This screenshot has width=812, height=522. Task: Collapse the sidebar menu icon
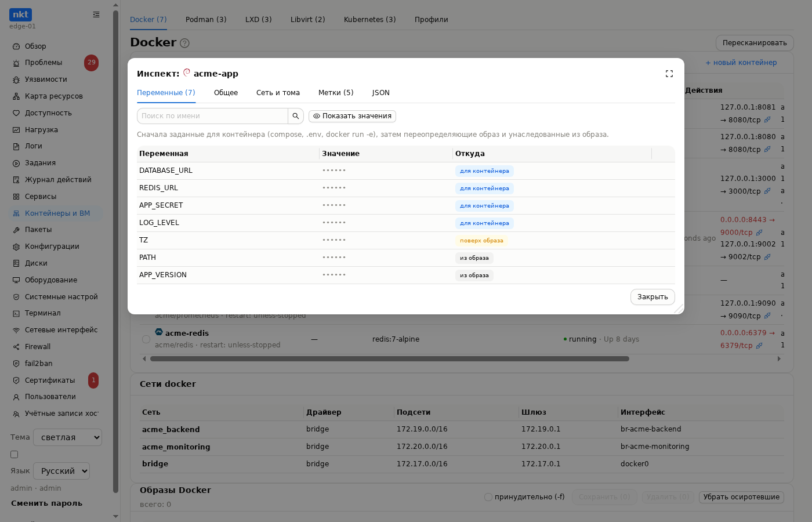96,14
